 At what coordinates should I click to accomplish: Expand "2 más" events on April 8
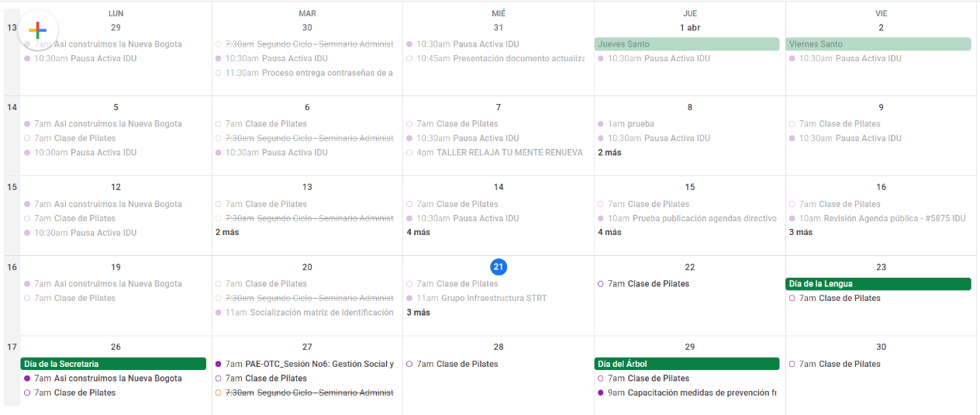click(609, 153)
